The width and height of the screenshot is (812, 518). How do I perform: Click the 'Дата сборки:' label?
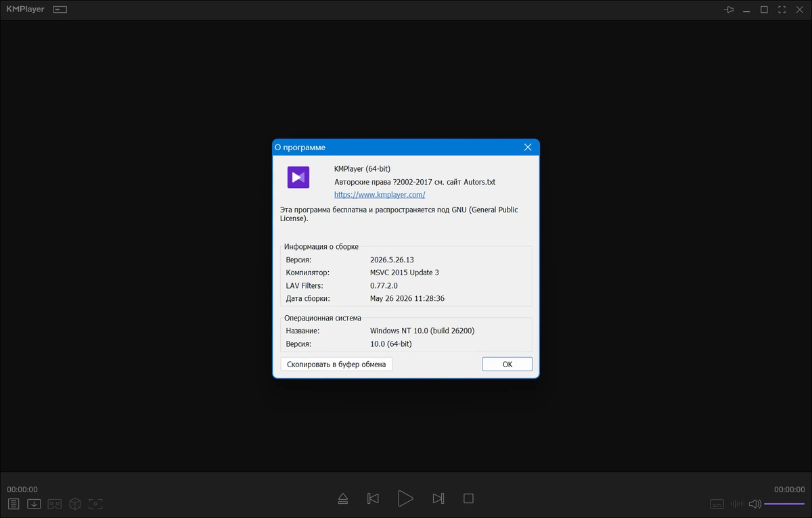coord(309,298)
